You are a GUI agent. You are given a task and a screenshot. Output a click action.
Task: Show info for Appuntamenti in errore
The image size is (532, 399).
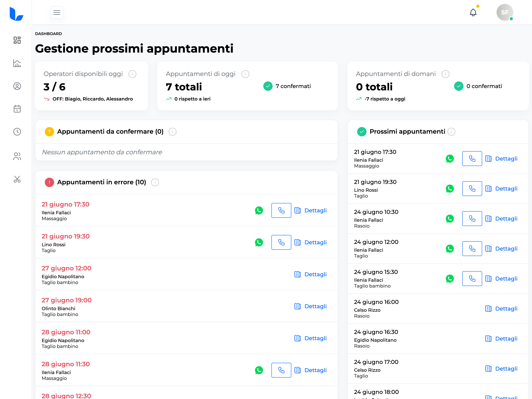tap(155, 182)
